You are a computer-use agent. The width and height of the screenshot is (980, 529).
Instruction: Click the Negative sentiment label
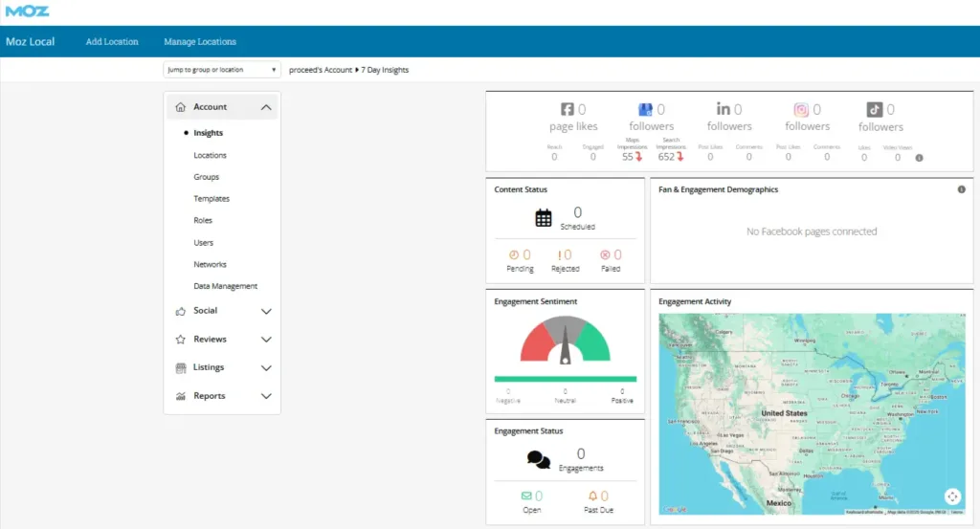pos(508,401)
